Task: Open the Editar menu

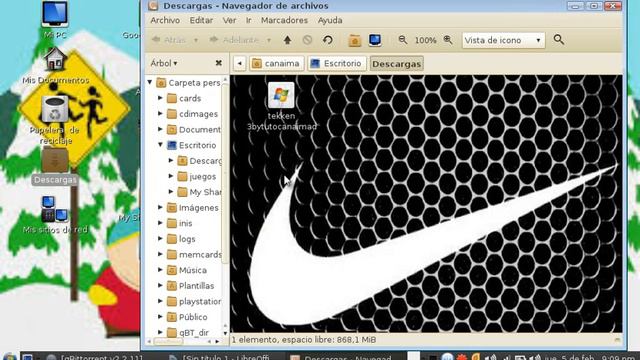Action: [x=201, y=20]
